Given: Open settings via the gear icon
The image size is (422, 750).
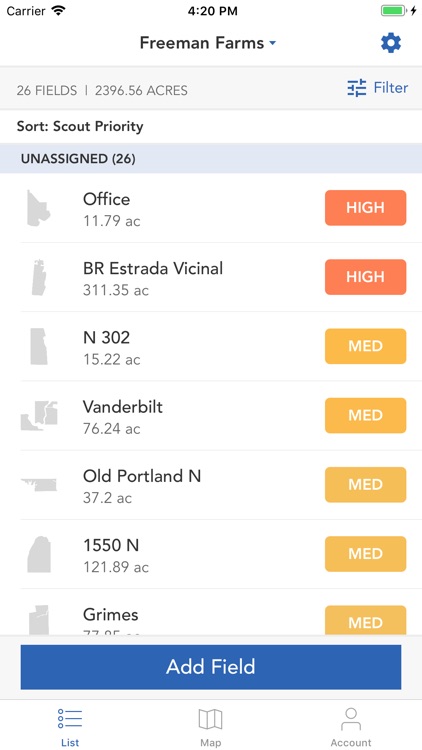Looking at the screenshot, I should [x=391, y=44].
